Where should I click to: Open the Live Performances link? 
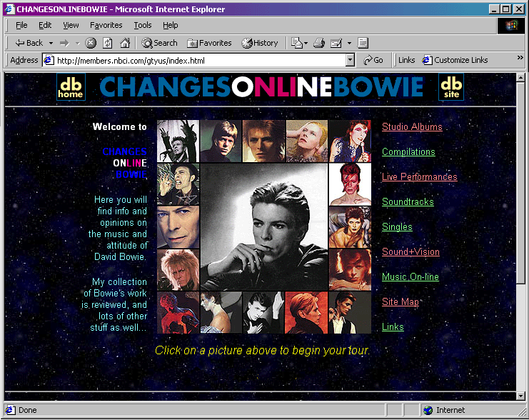[419, 177]
